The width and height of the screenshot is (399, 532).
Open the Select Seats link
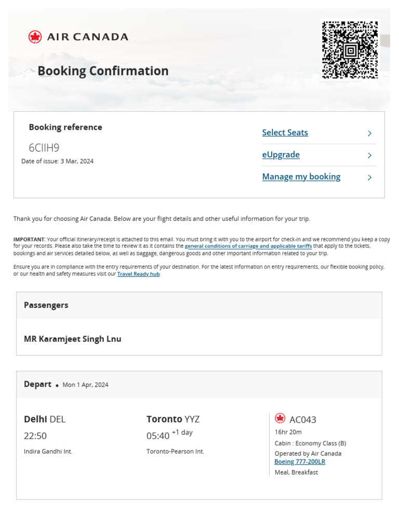285,132
